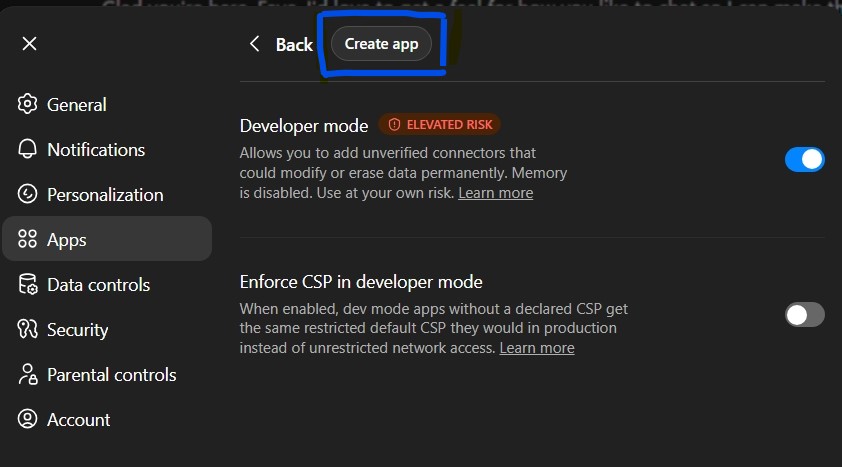Click the Parental controls person icon

pyautogui.click(x=27, y=374)
